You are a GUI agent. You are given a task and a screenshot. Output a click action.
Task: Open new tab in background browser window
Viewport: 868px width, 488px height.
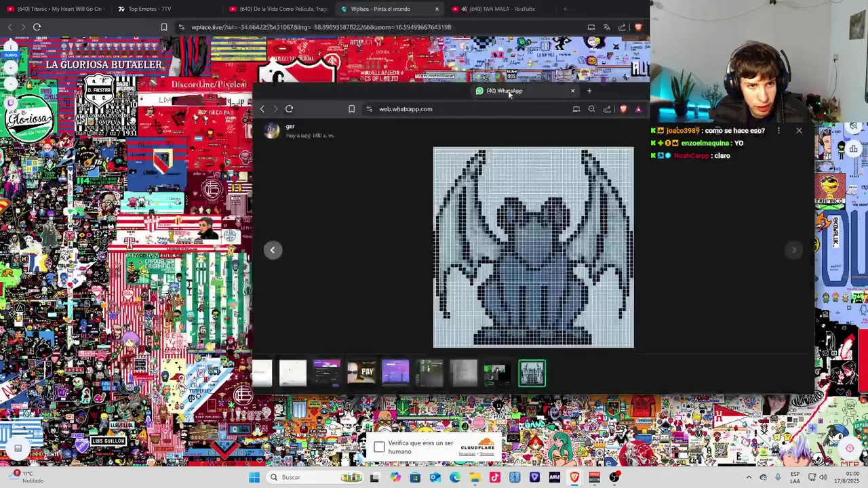565,9
